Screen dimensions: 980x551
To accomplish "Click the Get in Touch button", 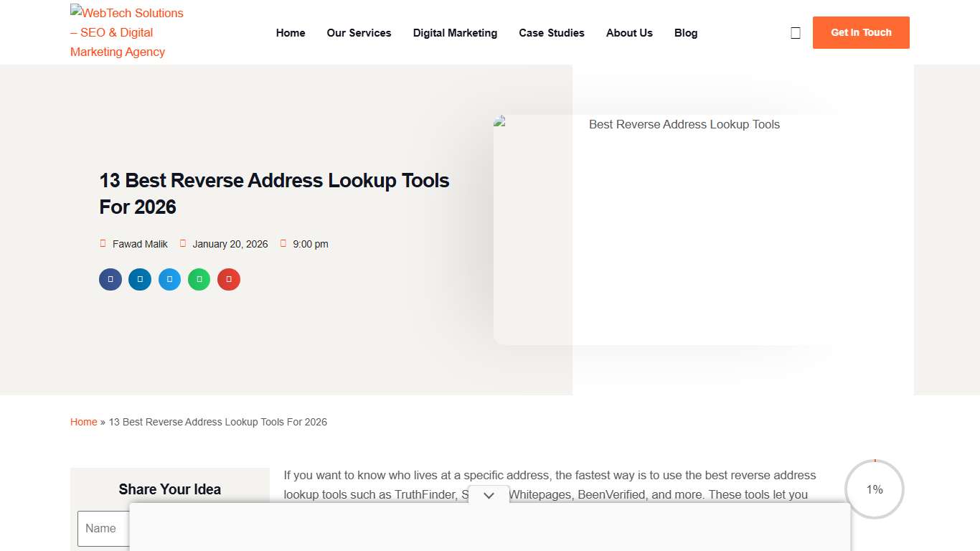I will (x=861, y=32).
